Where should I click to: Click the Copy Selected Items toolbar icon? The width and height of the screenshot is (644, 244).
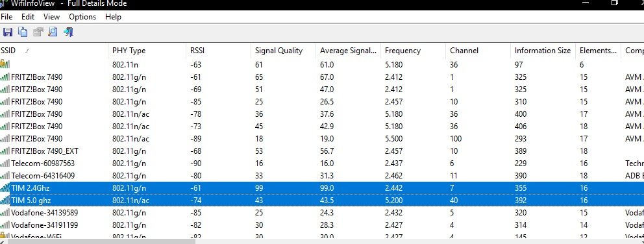click(23, 32)
